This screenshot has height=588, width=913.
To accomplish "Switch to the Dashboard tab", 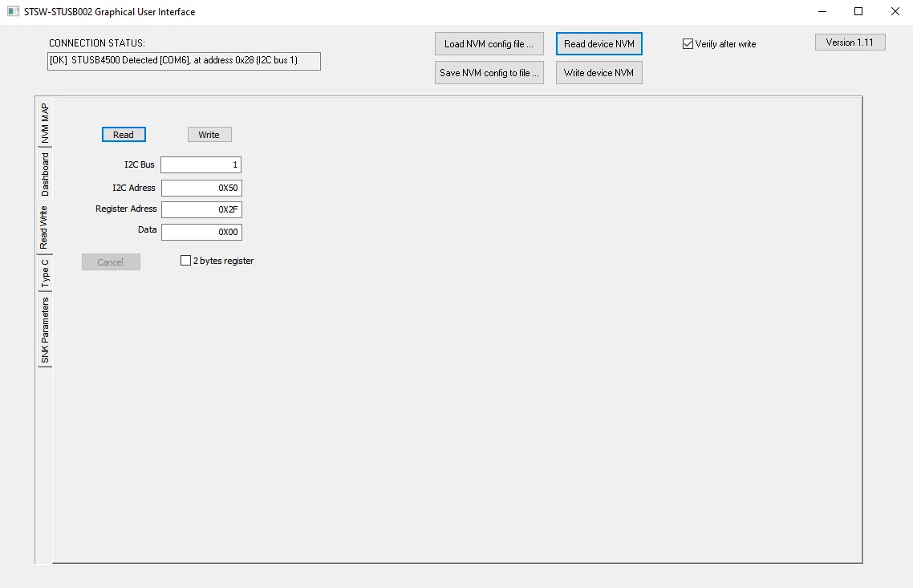I will pos(45,174).
